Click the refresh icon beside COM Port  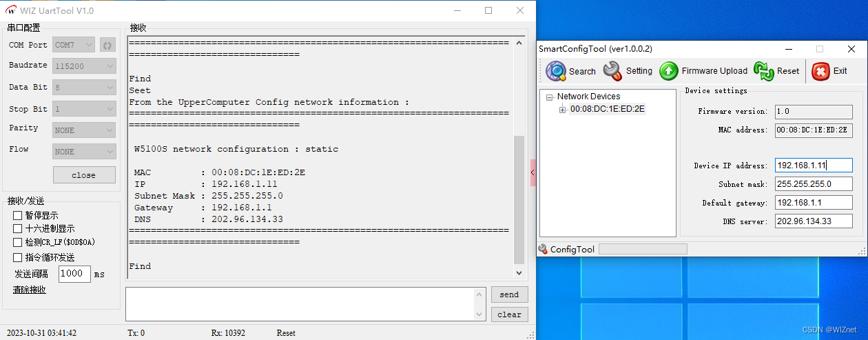click(x=107, y=46)
